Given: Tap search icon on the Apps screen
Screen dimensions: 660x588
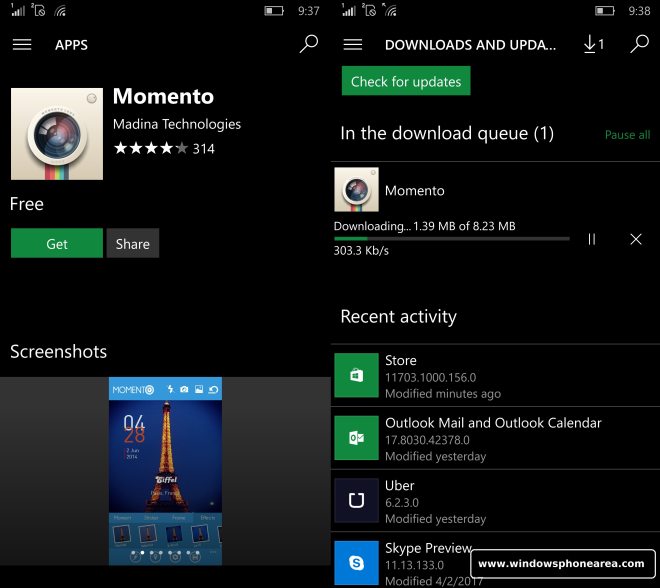Looking at the screenshot, I should coord(309,44).
